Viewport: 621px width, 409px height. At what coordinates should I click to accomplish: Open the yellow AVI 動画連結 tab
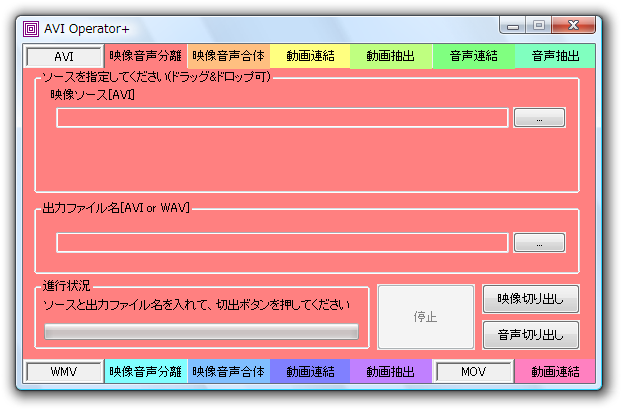click(x=310, y=56)
